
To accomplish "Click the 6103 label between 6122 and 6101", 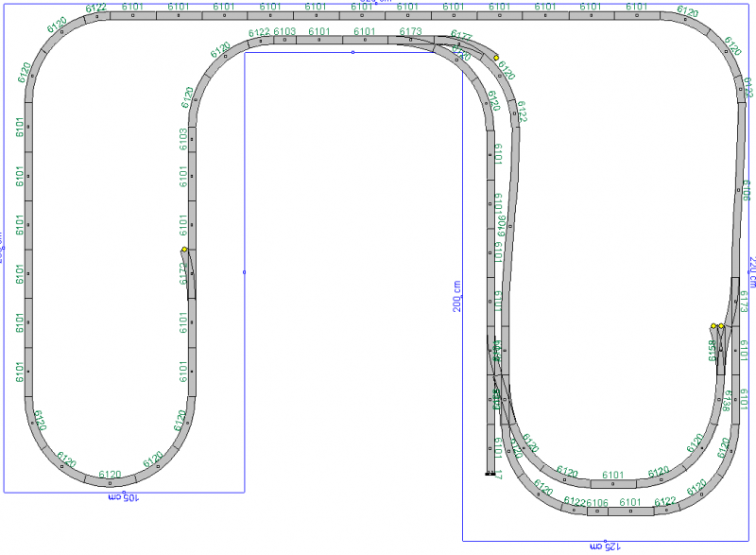I will coord(284,31).
